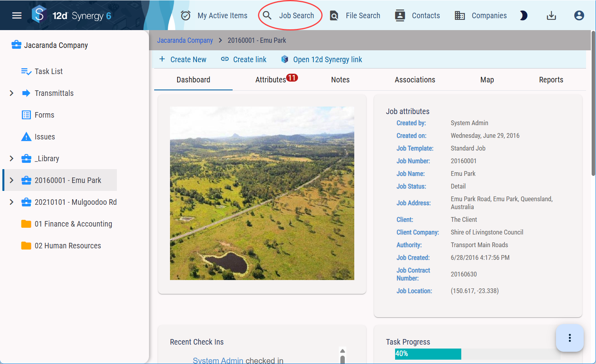Switch to the Associations tab

tap(415, 80)
